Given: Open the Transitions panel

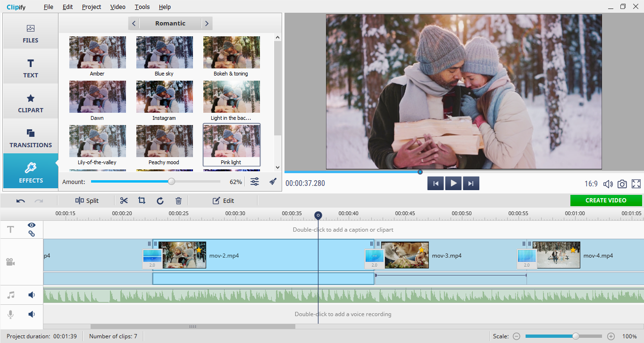Looking at the screenshot, I should point(31,136).
